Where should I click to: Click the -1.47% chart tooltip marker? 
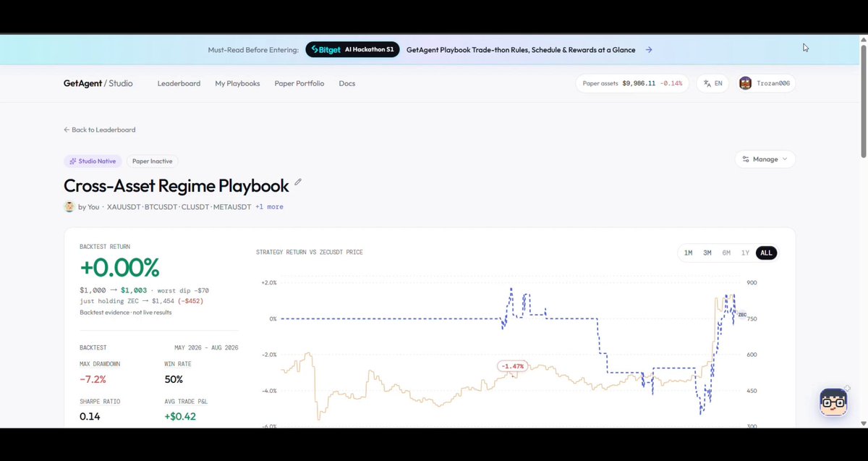click(513, 366)
